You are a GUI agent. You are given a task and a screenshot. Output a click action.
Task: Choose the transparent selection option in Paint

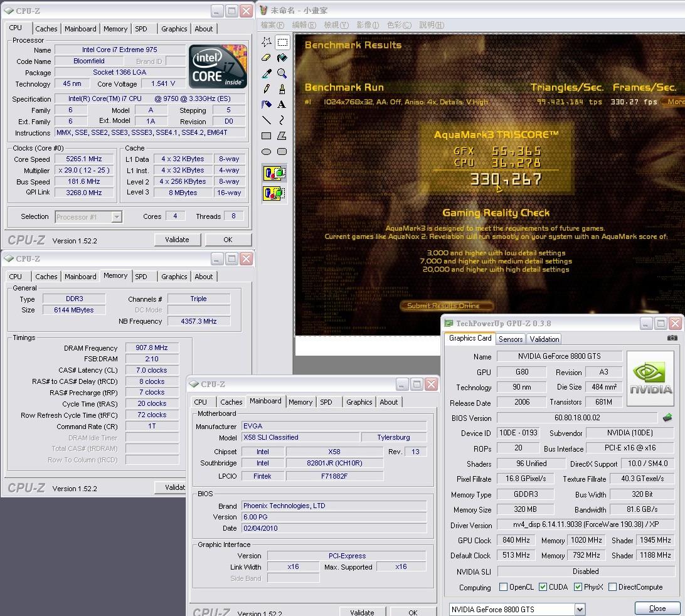pos(274,193)
